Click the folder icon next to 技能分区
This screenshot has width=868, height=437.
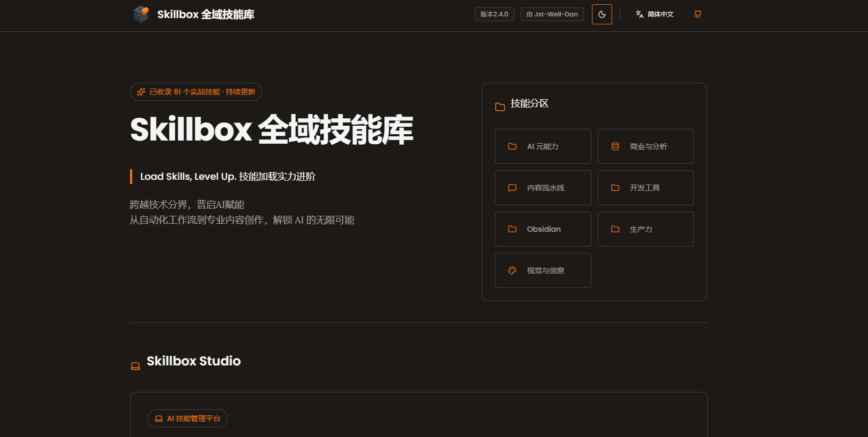click(500, 107)
